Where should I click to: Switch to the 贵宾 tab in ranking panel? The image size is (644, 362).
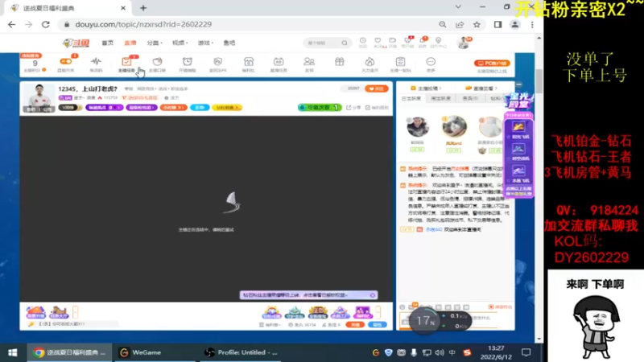point(470,98)
